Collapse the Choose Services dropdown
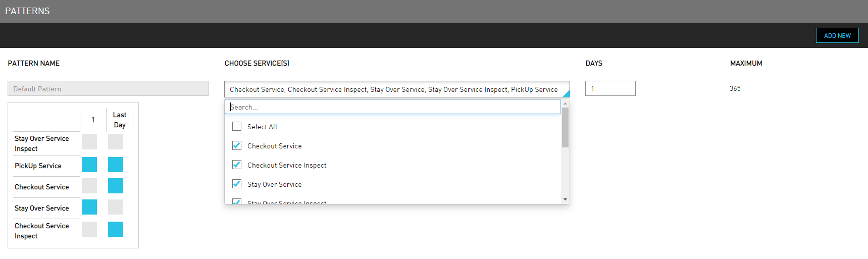Viewport: 868px width, 259px height. (x=566, y=93)
